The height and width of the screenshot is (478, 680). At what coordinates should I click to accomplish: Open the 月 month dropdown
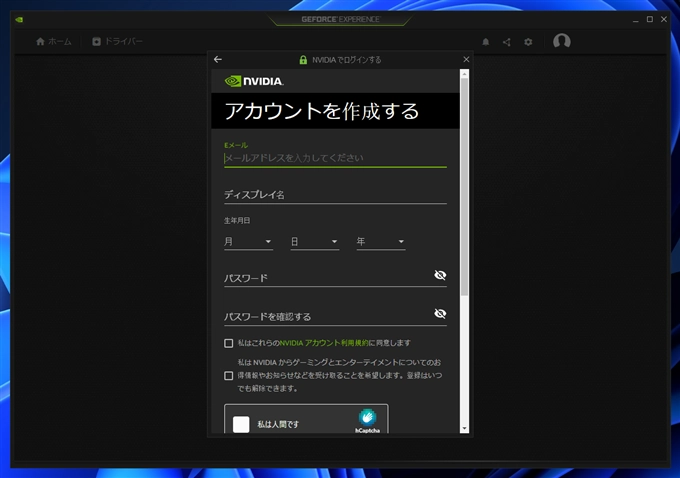pos(248,242)
